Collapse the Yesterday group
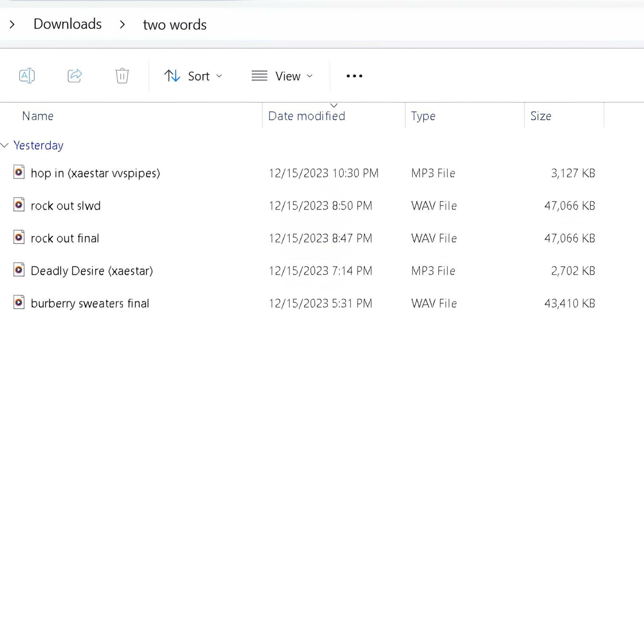Image resolution: width=644 pixels, height=644 pixels. 5,145
